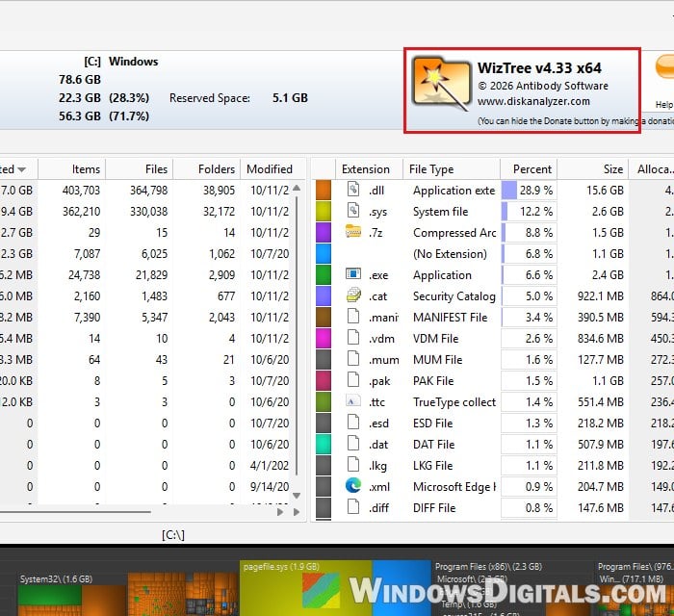Sort by the Extension column header

pos(369,168)
